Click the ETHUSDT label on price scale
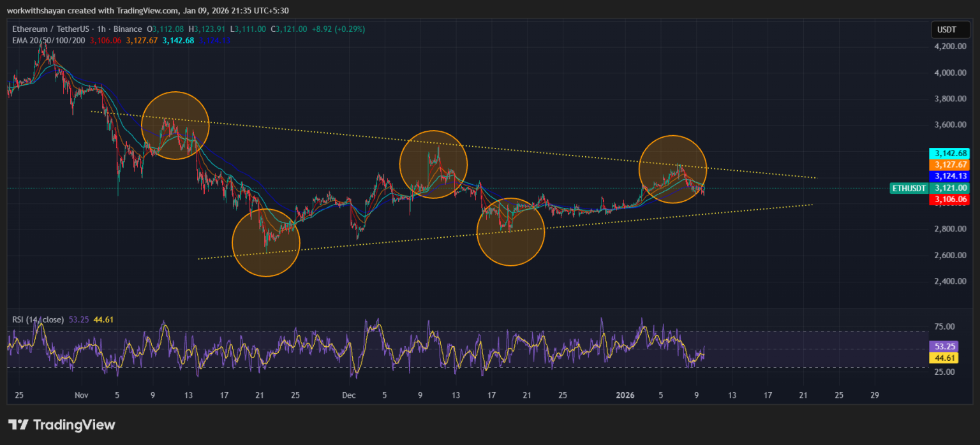This screenshot has width=980, height=445. [x=909, y=188]
